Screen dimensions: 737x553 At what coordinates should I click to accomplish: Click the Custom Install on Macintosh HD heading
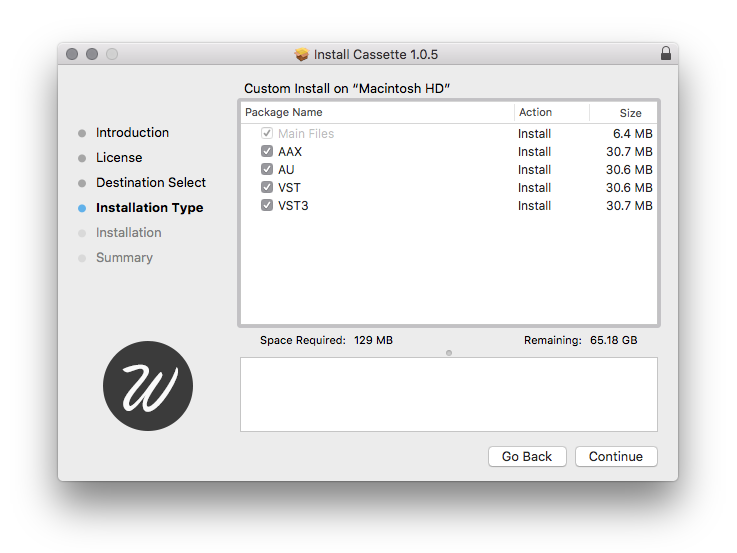pyautogui.click(x=347, y=88)
